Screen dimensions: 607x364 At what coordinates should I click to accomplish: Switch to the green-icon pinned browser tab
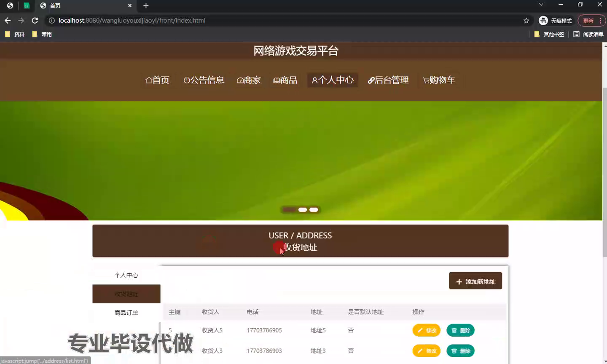(26, 5)
